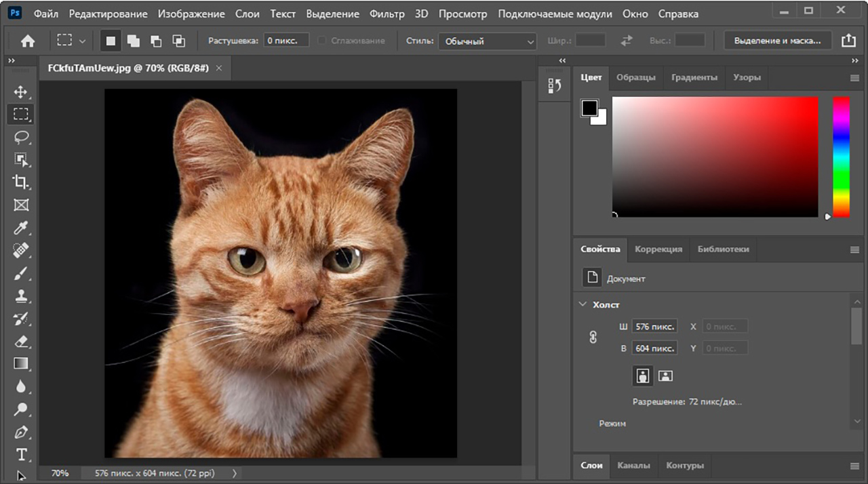Click the Home icon in options bar
The height and width of the screenshot is (484, 868).
[x=28, y=41]
